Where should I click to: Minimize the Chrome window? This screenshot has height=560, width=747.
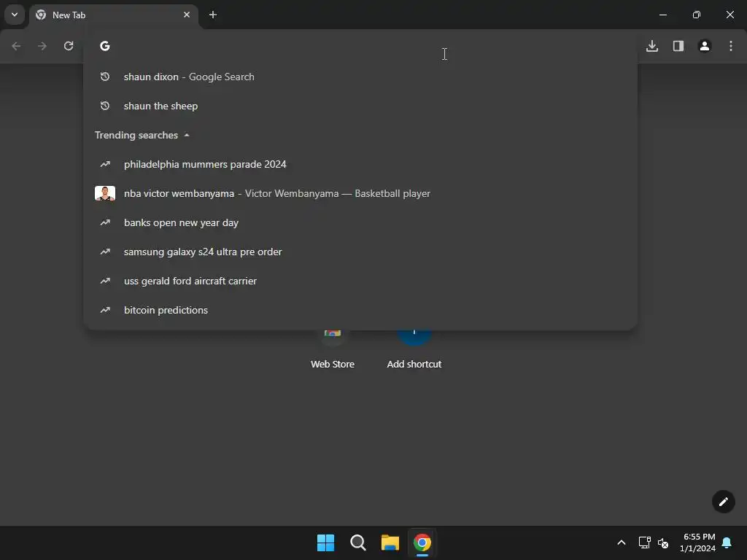coord(662,15)
